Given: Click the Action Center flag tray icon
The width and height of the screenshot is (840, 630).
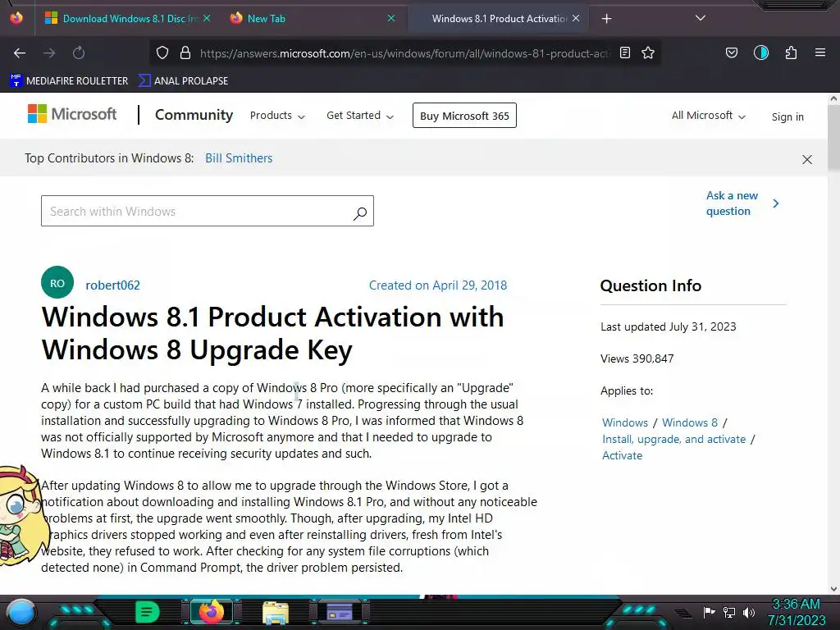Looking at the screenshot, I should tap(709, 612).
